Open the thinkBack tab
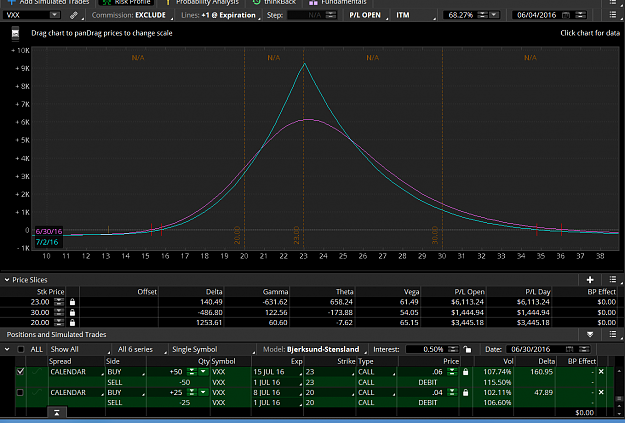This screenshot has height=423, width=625. [275, 2]
